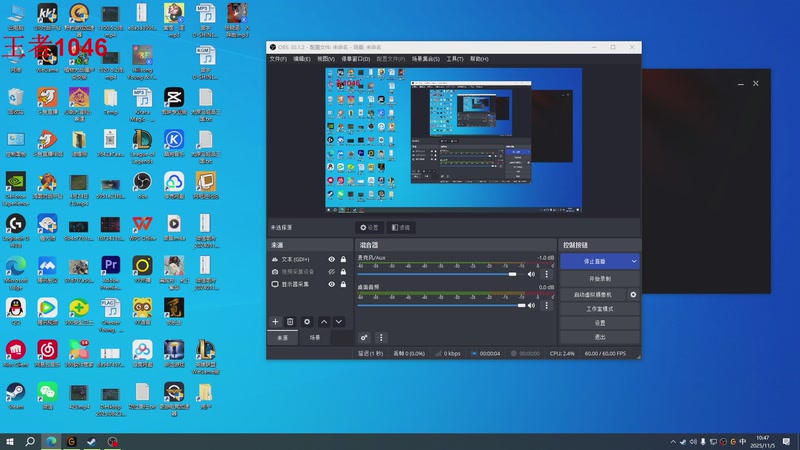This screenshot has height=450, width=800.
Task: Select QQ penguin desktop icon
Action: [16, 312]
